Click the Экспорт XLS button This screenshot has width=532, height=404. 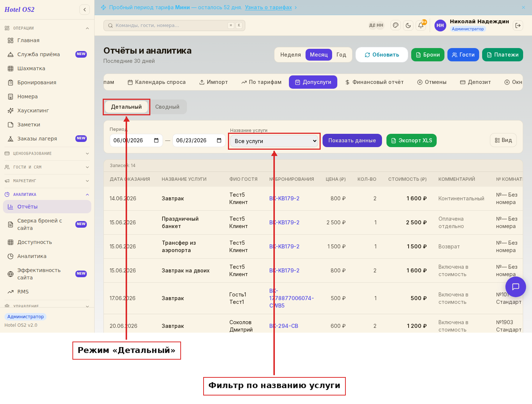click(412, 140)
